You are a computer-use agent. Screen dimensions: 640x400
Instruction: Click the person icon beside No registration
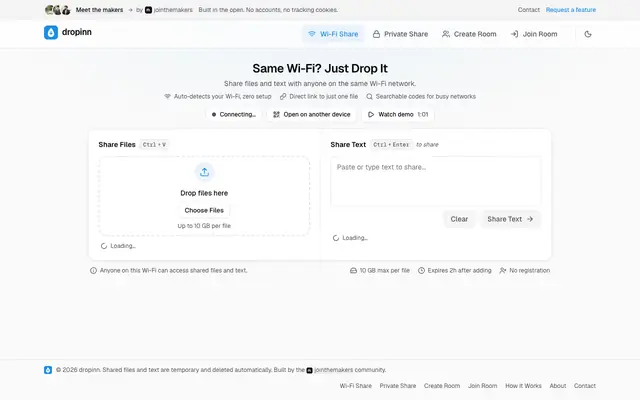pos(503,271)
